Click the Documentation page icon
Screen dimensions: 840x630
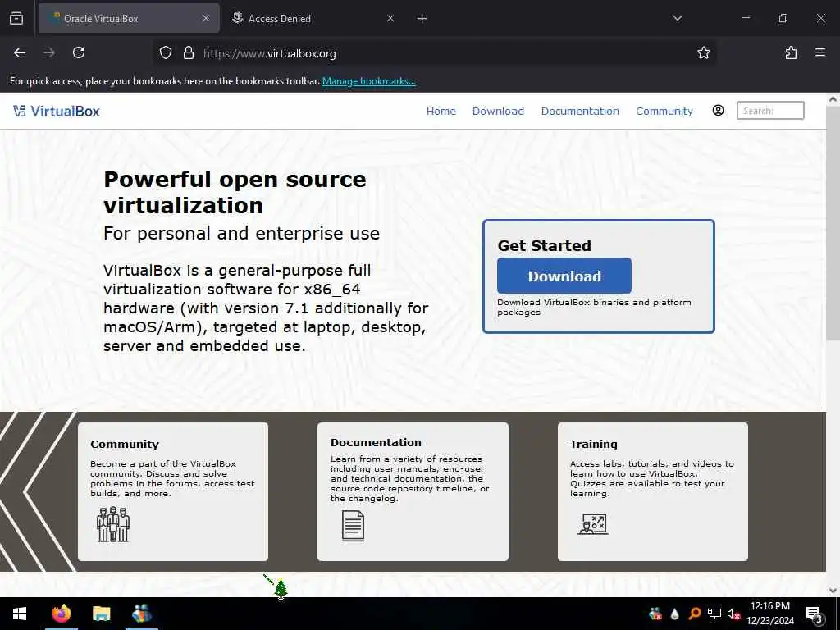point(353,526)
